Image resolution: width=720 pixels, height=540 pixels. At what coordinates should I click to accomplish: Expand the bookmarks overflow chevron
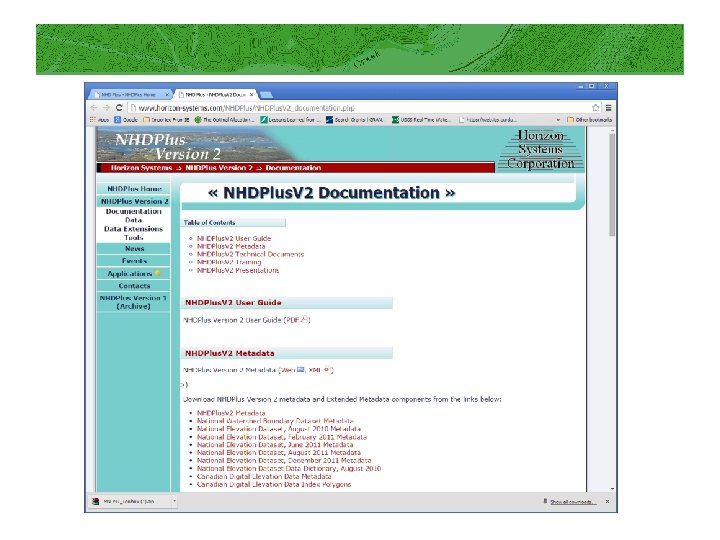point(558,120)
